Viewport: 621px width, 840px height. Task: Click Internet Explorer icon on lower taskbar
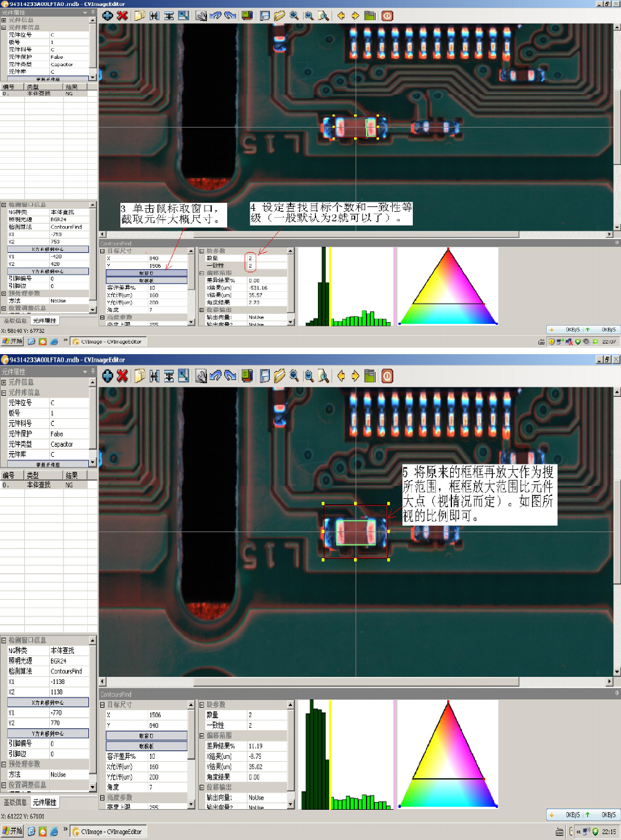[54, 832]
